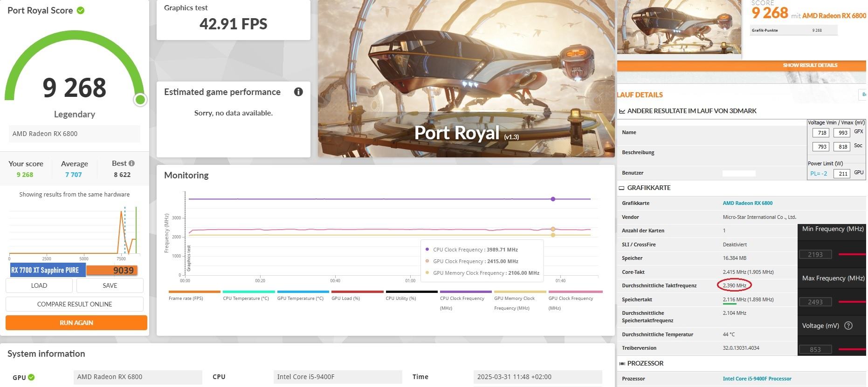Image resolution: width=868 pixels, height=387 pixels.
Task: Click the Power Limit 211 field
Action: pos(842,174)
